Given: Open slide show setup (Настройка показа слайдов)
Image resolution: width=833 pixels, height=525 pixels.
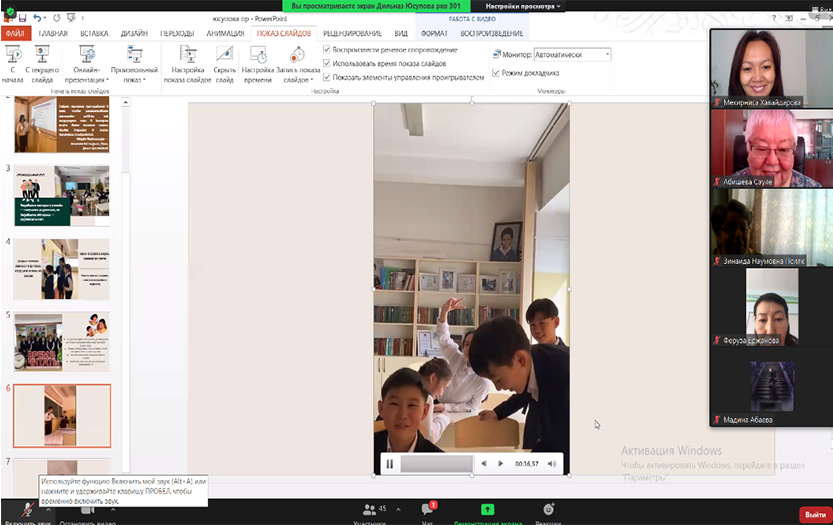Looking at the screenshot, I should [187, 56].
